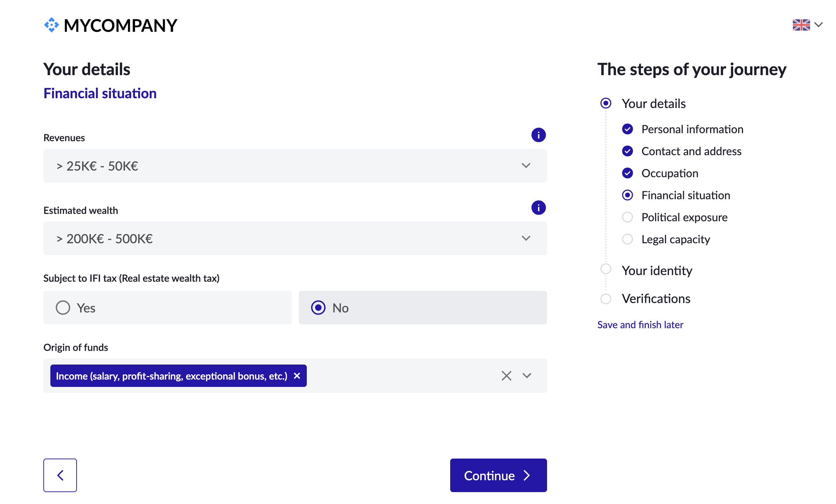Click the Personal information checkmark icon
This screenshot has width=836, height=504.
pyautogui.click(x=627, y=129)
